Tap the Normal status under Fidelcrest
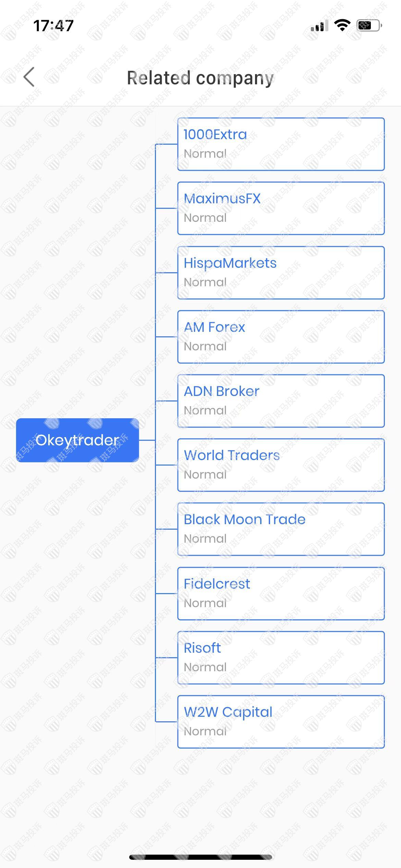The width and height of the screenshot is (401, 868). (x=205, y=603)
